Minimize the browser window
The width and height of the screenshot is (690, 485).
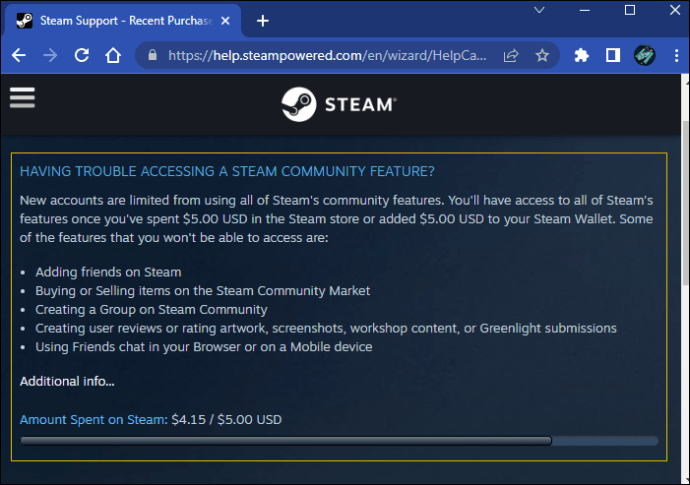point(584,10)
